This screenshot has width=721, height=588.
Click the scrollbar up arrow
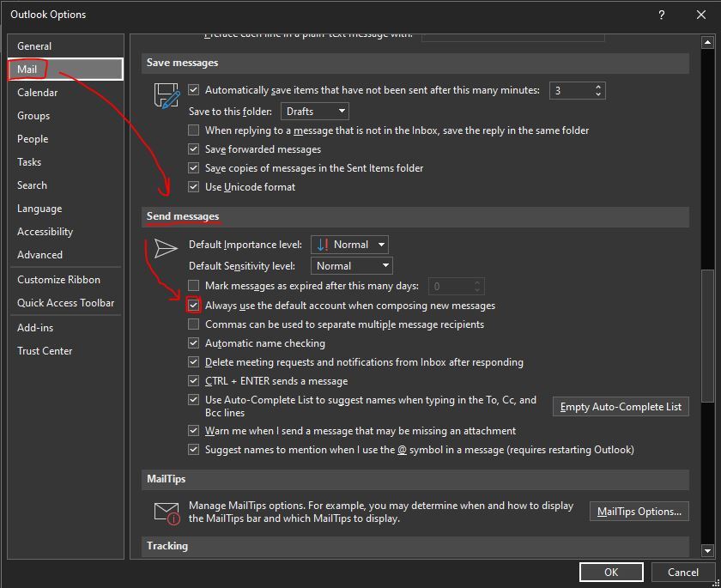coord(707,43)
